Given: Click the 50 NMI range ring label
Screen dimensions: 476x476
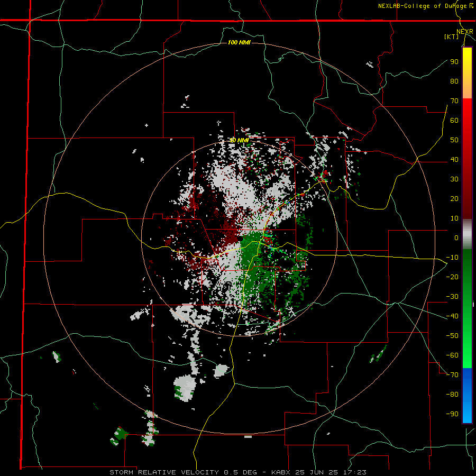Looking at the screenshot, I should pyautogui.click(x=239, y=140).
